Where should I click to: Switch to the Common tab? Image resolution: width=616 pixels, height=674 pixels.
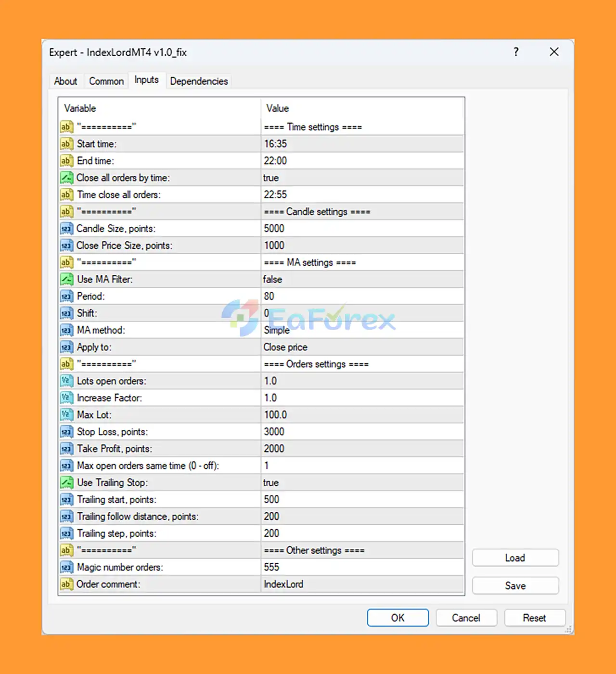pyautogui.click(x=106, y=81)
